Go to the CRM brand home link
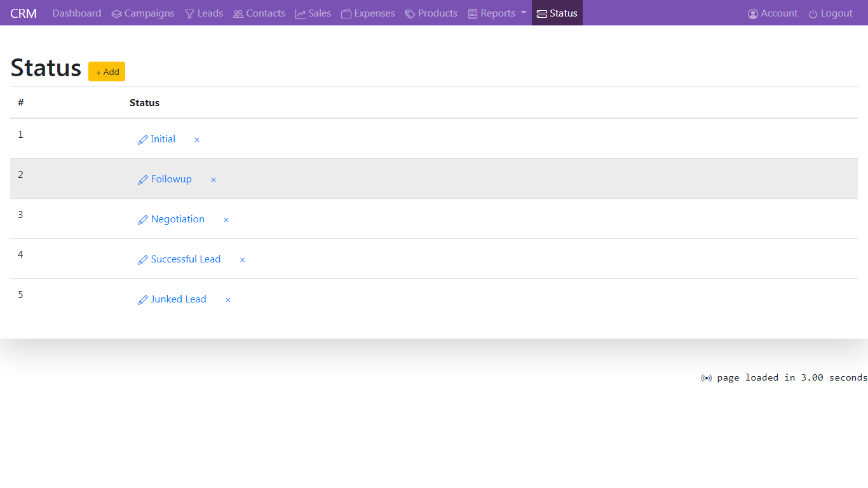This screenshot has width=868, height=488. [x=24, y=13]
